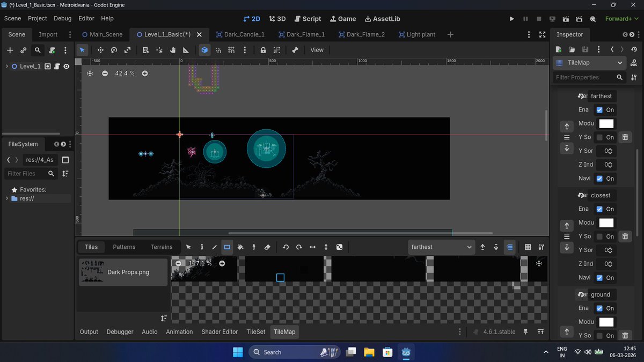
Task: Switch to the Terrains tab
Action: tap(162, 247)
